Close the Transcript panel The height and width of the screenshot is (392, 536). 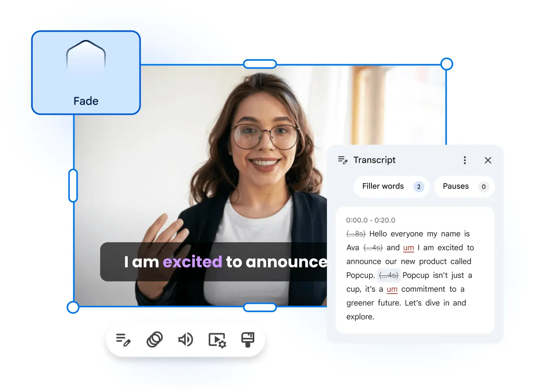(x=488, y=160)
